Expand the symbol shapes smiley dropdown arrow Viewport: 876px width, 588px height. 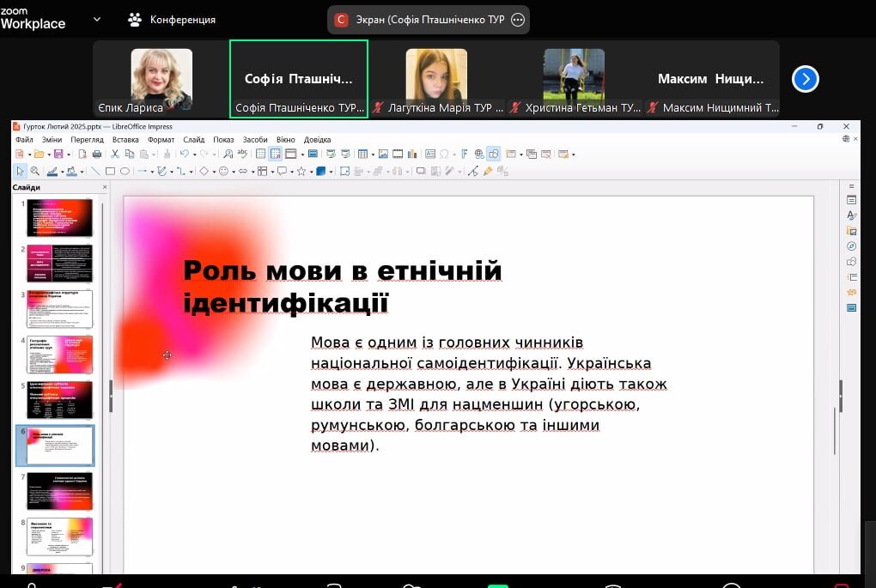coord(234,171)
